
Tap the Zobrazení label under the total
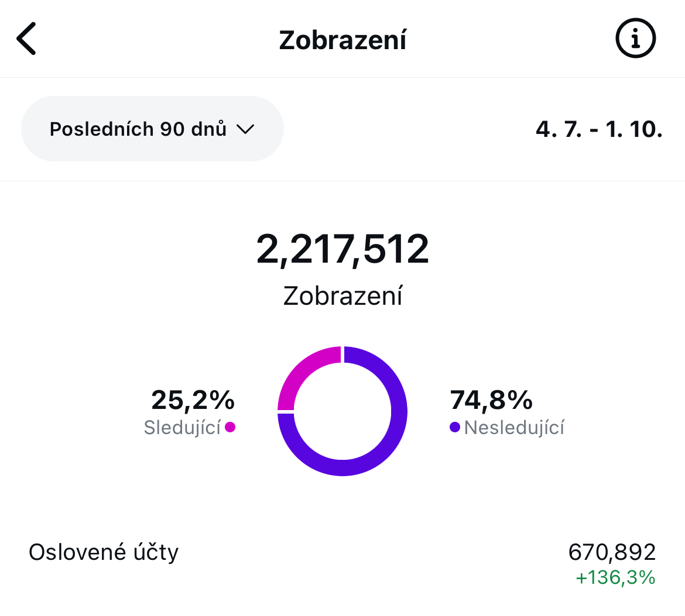[x=342, y=296]
